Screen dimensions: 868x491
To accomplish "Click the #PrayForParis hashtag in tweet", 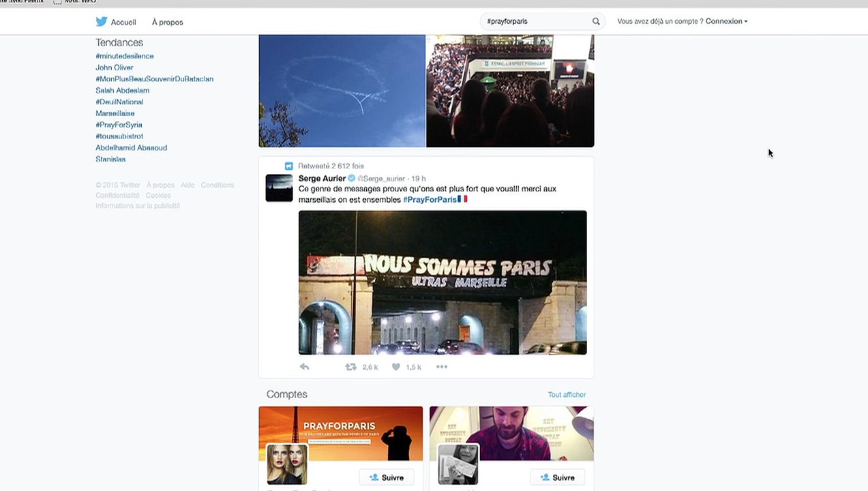I will pos(430,200).
